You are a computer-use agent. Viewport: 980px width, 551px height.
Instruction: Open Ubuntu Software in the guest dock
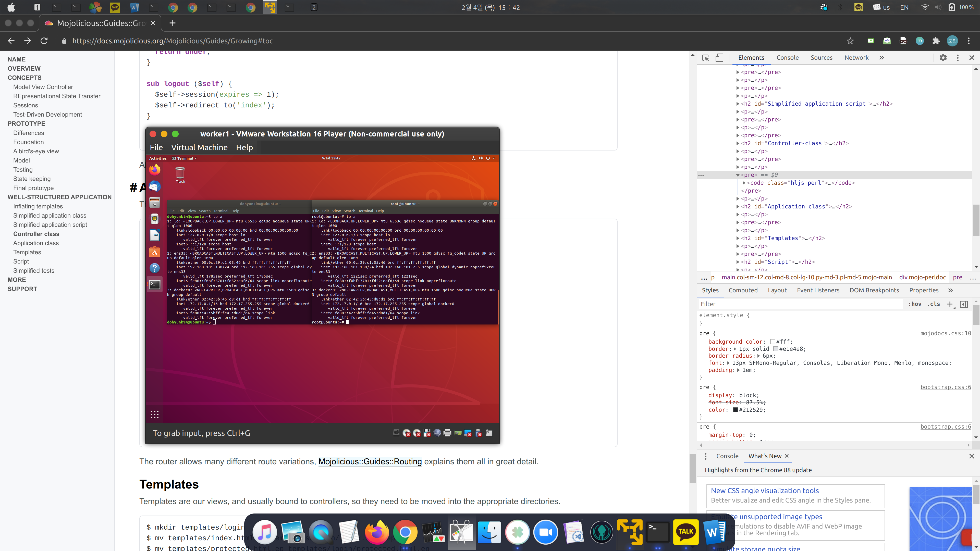click(154, 252)
